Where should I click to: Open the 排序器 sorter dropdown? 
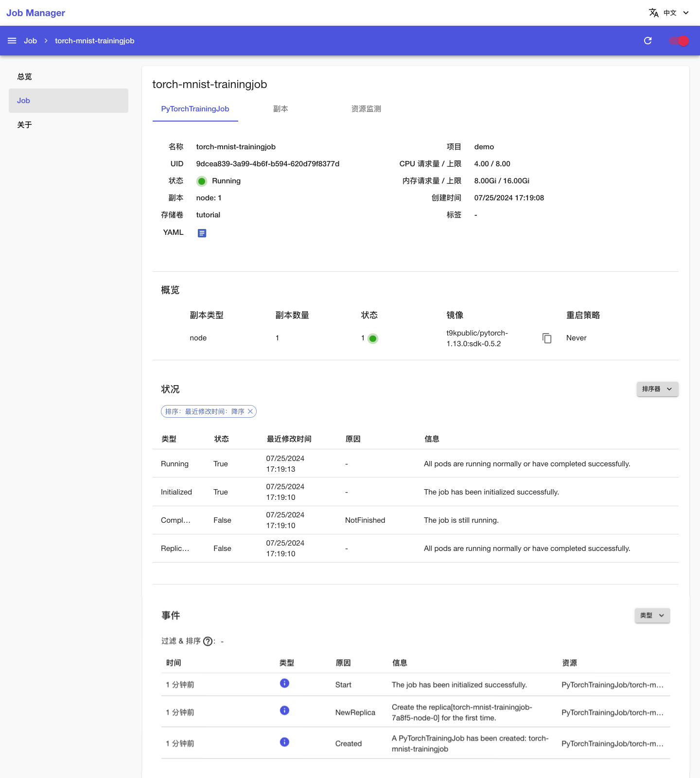tap(657, 389)
